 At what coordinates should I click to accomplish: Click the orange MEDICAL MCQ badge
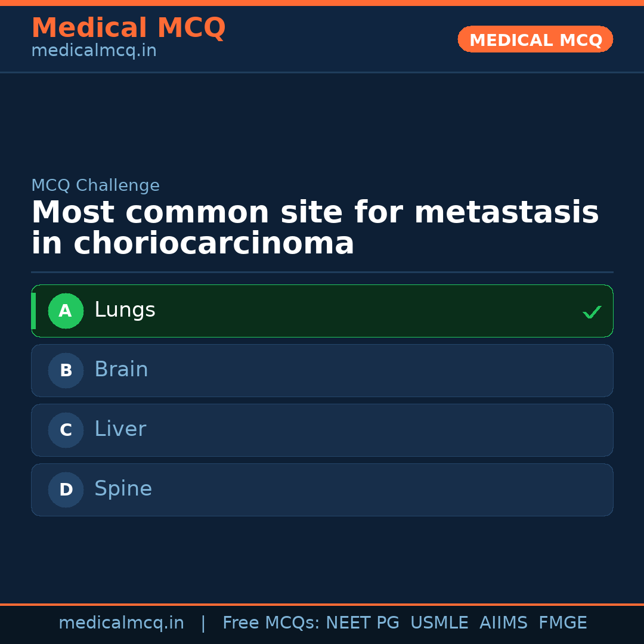(x=535, y=39)
